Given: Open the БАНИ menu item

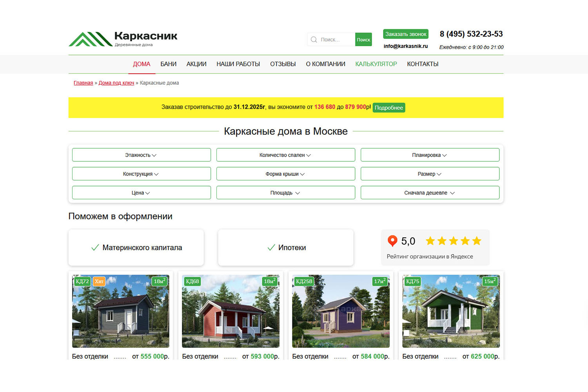Looking at the screenshot, I should 168,64.
